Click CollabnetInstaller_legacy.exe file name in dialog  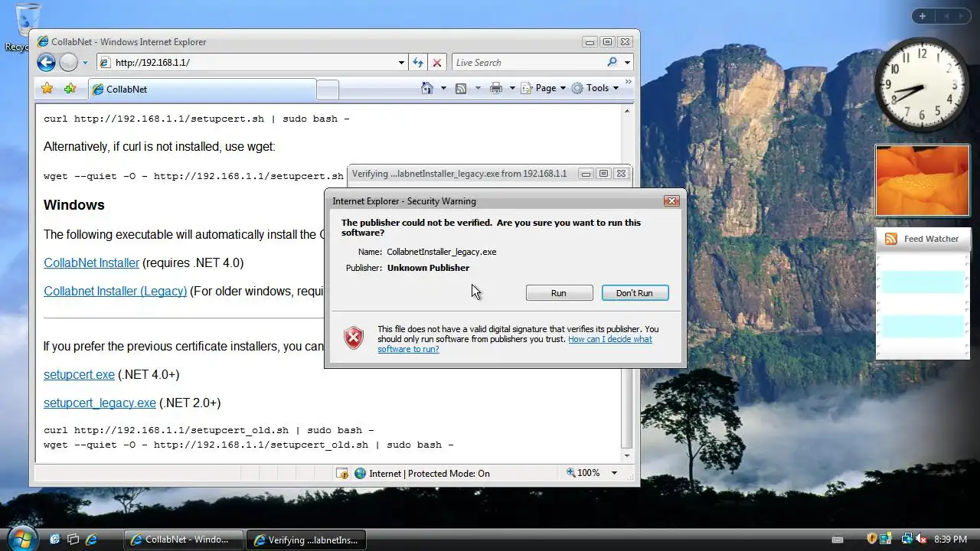point(442,252)
